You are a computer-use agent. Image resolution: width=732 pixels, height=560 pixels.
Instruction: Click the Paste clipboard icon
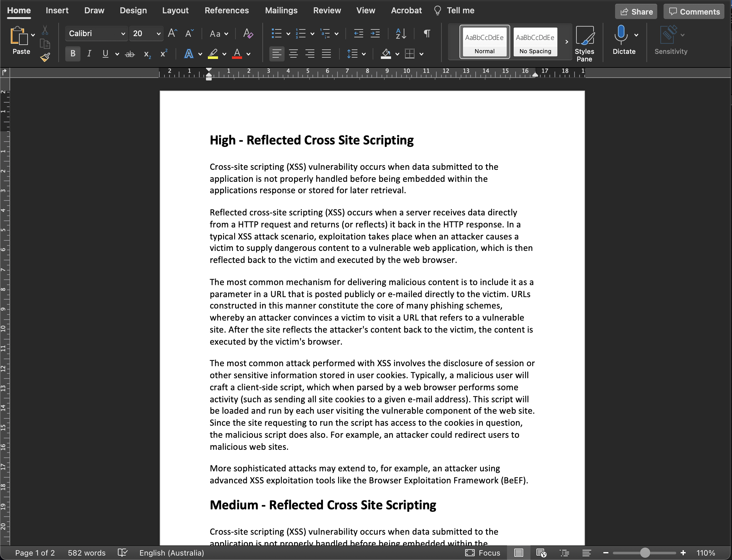(19, 36)
